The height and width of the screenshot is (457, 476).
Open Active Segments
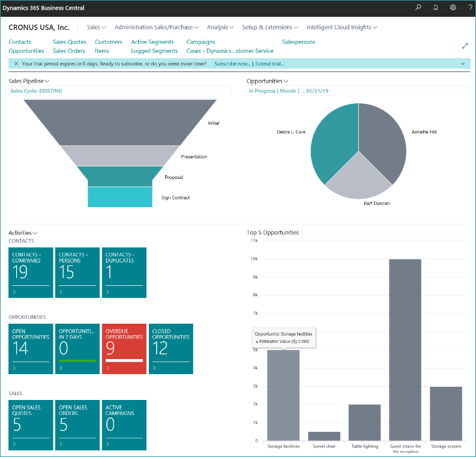click(152, 42)
